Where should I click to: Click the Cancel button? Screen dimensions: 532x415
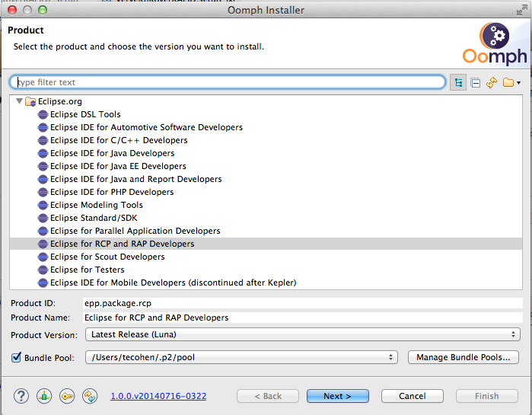413,396
